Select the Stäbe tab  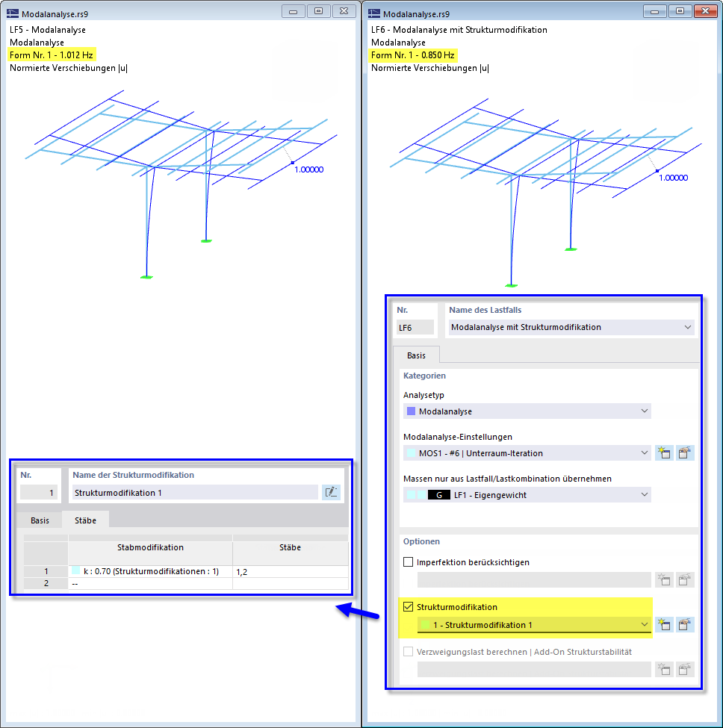pyautogui.click(x=85, y=520)
